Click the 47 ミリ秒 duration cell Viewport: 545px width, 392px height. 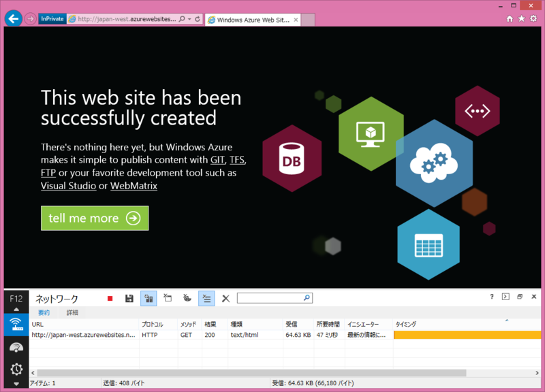327,335
